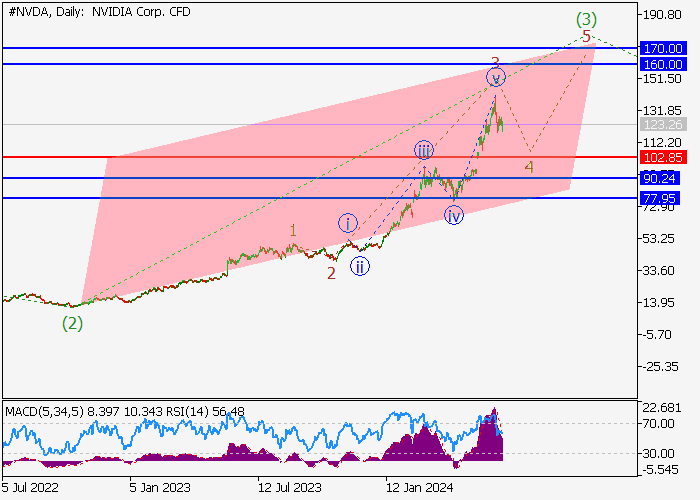Screen dimensions: 700x500
Task: Select the green (2) wave label
Action: pos(72,323)
